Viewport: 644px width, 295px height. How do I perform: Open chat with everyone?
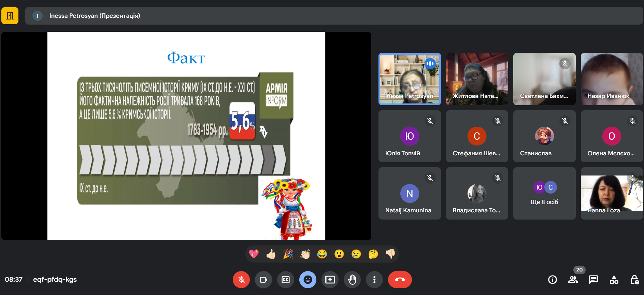click(593, 280)
